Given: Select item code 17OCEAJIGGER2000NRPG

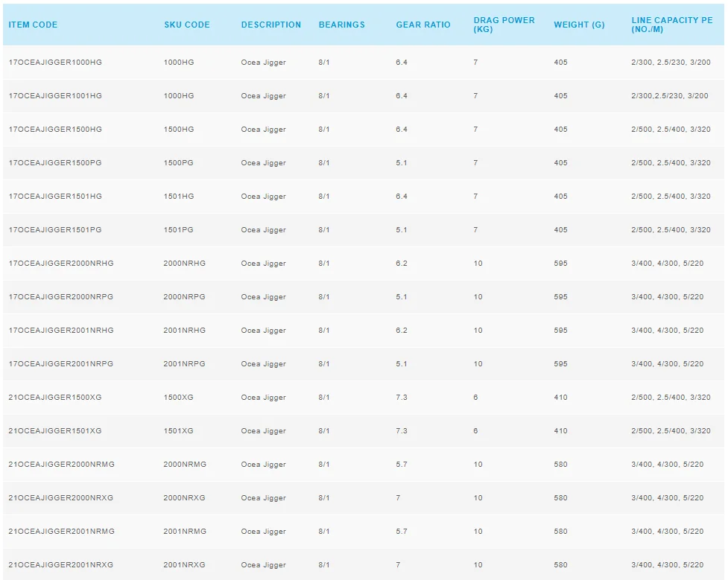Looking at the screenshot, I should [61, 296].
